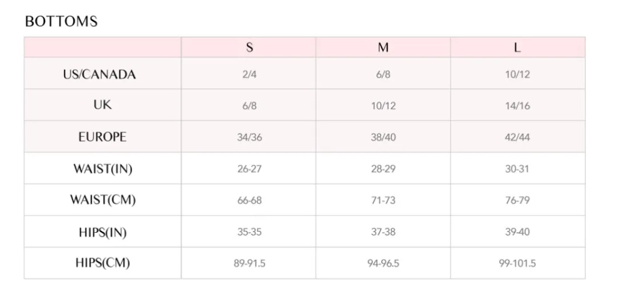Viewport: 644px width, 291px height.
Task: Select the L size column header
Action: pyautogui.click(x=517, y=47)
